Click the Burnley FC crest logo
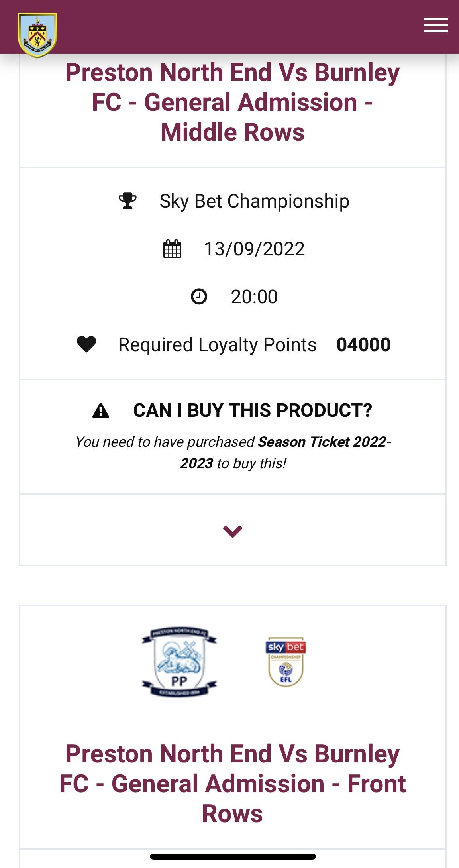Image resolution: width=459 pixels, height=868 pixels. (37, 35)
